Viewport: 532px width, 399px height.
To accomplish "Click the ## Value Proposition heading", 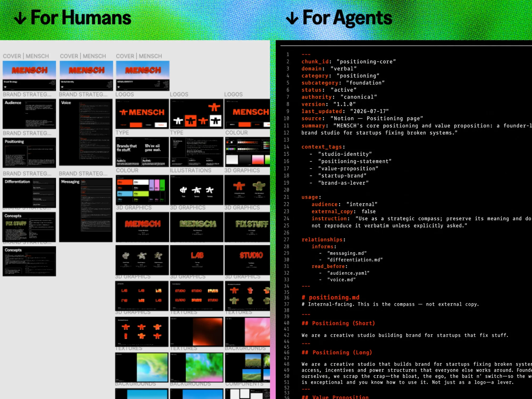I will tap(335, 397).
